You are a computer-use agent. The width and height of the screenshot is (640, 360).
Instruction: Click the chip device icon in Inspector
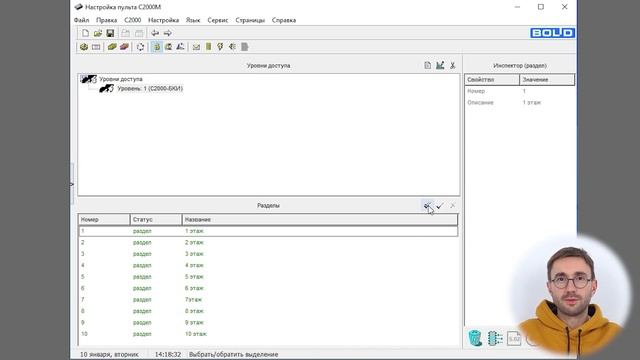pyautogui.click(x=495, y=338)
